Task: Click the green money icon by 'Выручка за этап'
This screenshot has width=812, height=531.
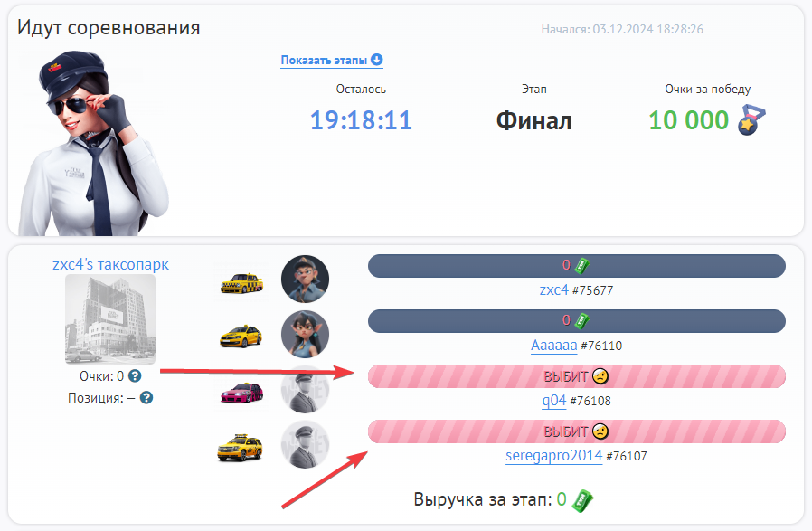Action: [582, 501]
